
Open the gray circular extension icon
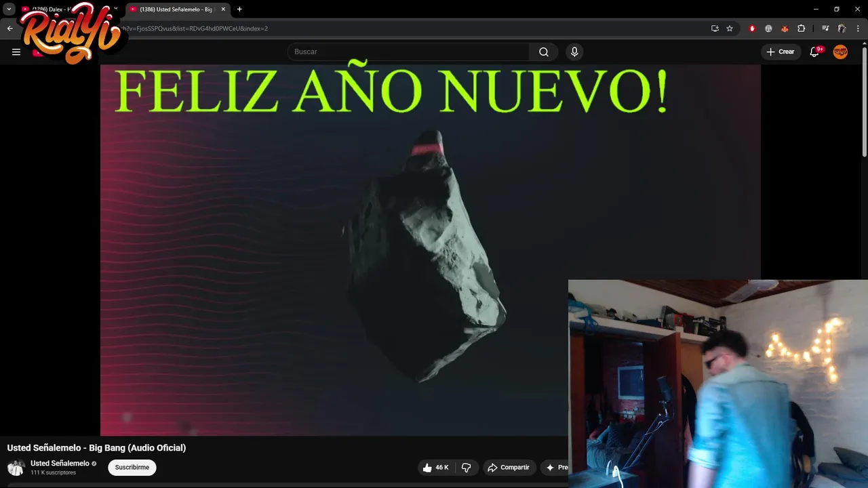click(x=768, y=28)
